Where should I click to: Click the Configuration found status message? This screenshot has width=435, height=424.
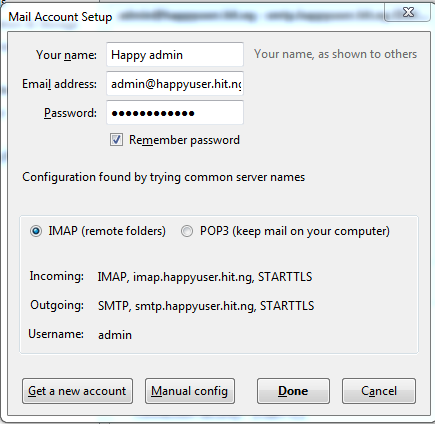click(164, 177)
